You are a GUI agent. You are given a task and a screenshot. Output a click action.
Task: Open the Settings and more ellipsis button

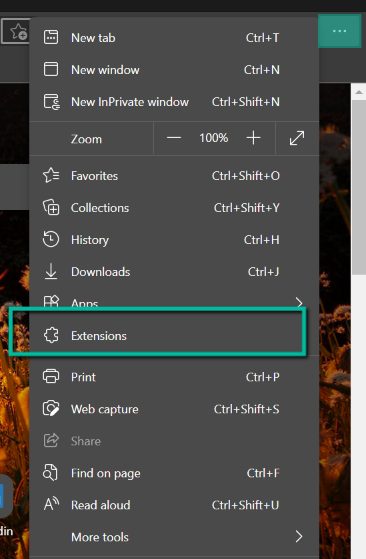pyautogui.click(x=339, y=31)
